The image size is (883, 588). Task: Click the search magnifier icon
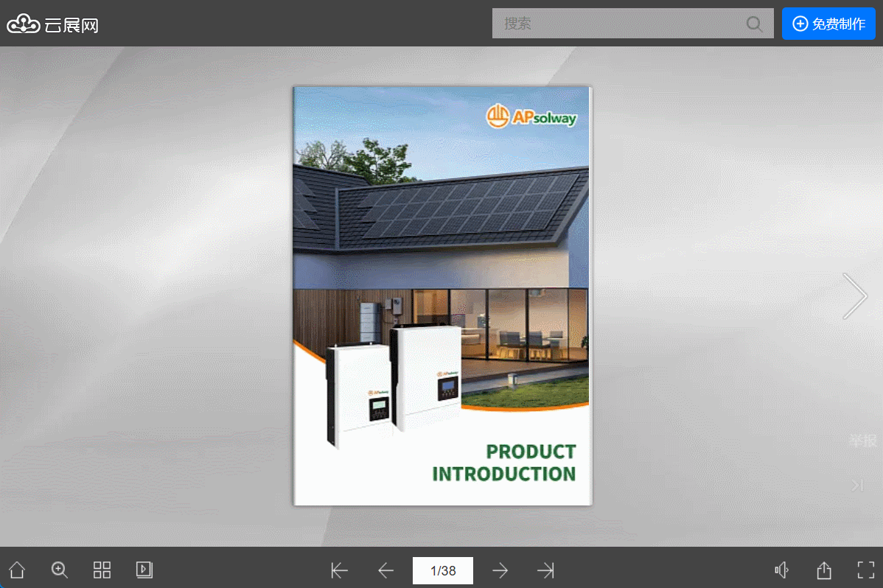tap(754, 24)
